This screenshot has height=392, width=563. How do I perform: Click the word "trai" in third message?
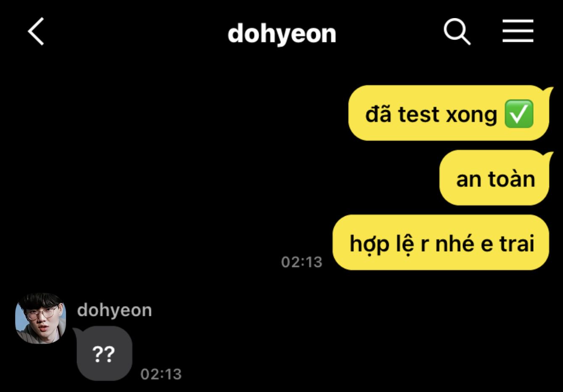pyautogui.click(x=517, y=243)
